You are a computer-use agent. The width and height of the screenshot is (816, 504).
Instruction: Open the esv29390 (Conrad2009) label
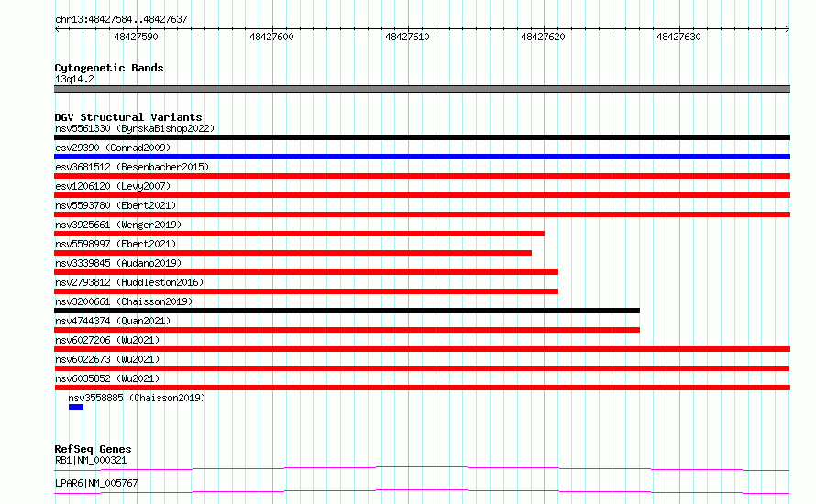[x=113, y=148]
